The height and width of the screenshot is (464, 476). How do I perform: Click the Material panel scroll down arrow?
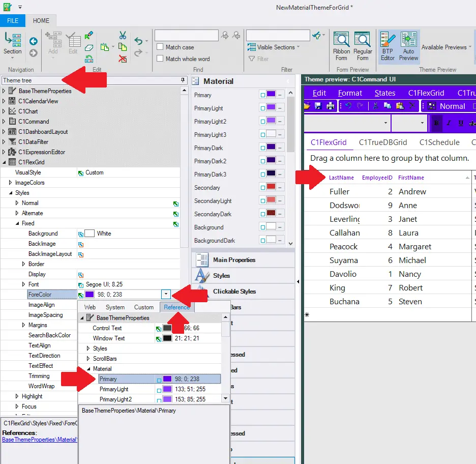coord(290,244)
